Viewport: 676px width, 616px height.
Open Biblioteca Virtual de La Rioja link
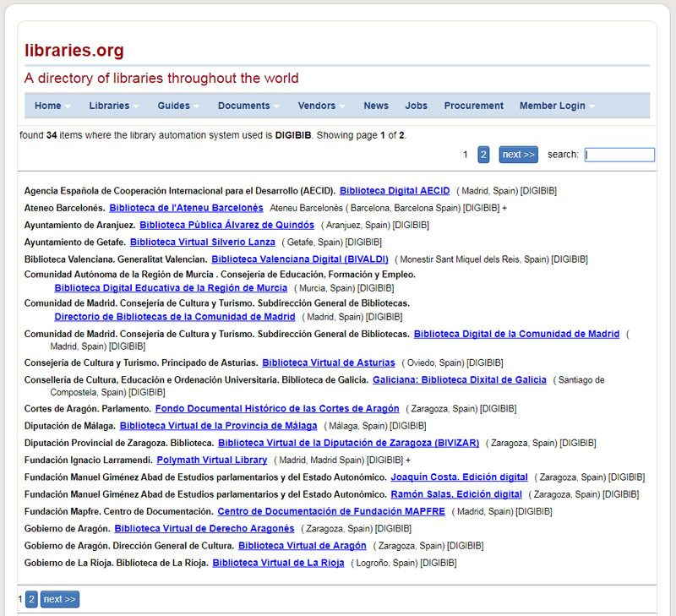point(278,563)
